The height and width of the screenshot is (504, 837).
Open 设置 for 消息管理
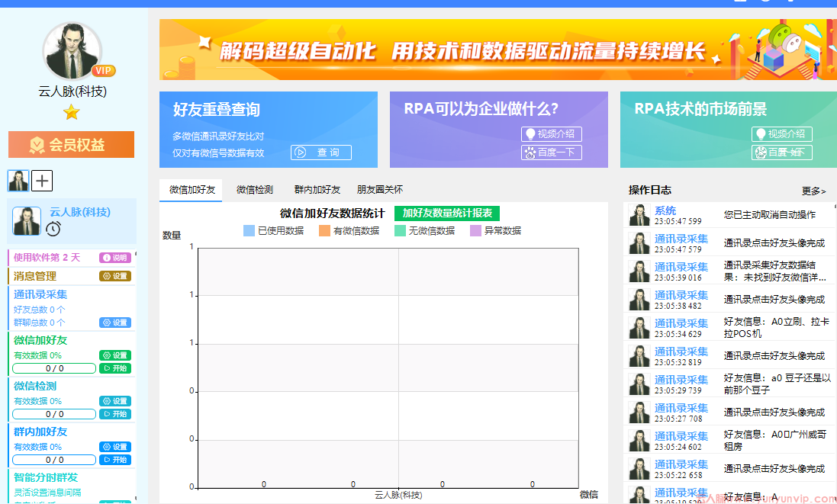coord(115,276)
